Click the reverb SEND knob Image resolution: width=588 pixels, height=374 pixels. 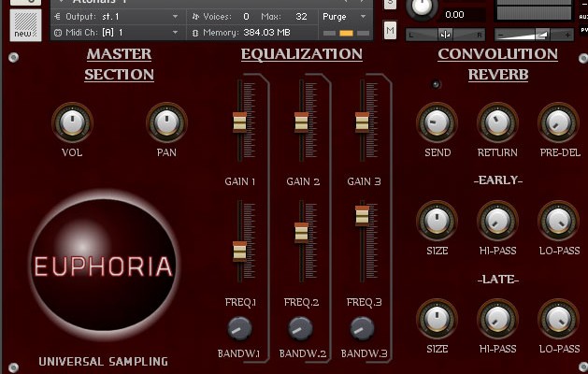click(437, 122)
